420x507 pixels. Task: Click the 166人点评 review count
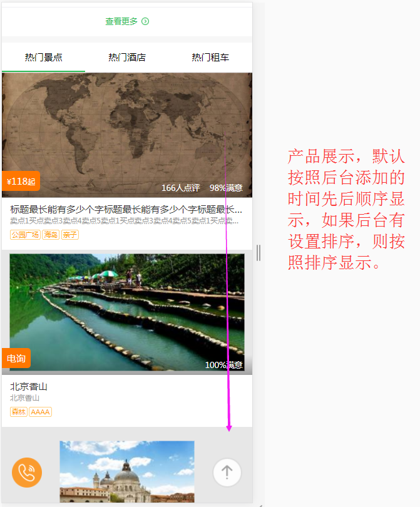coord(180,188)
